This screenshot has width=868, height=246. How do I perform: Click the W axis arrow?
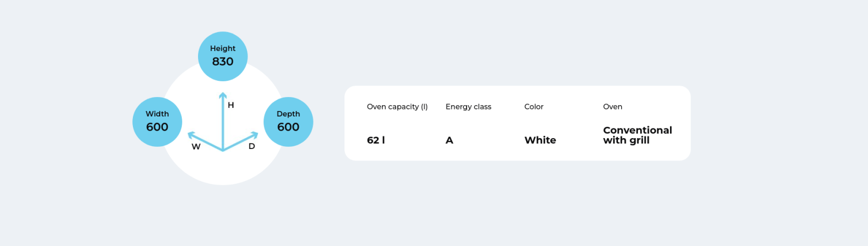pos(205,141)
